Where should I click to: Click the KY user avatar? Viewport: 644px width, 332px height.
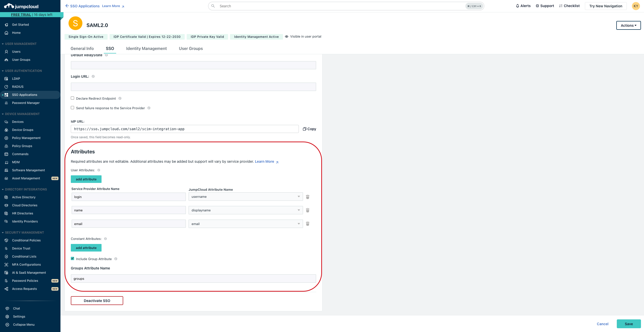(x=636, y=6)
